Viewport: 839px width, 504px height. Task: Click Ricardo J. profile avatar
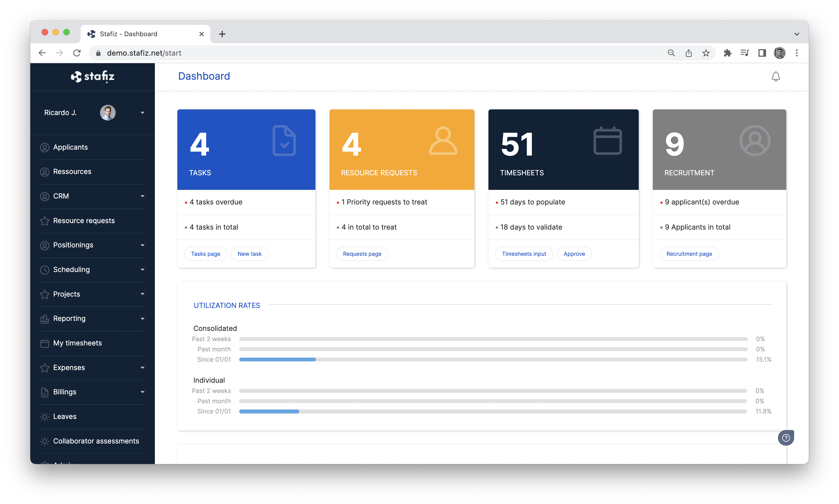click(x=108, y=113)
